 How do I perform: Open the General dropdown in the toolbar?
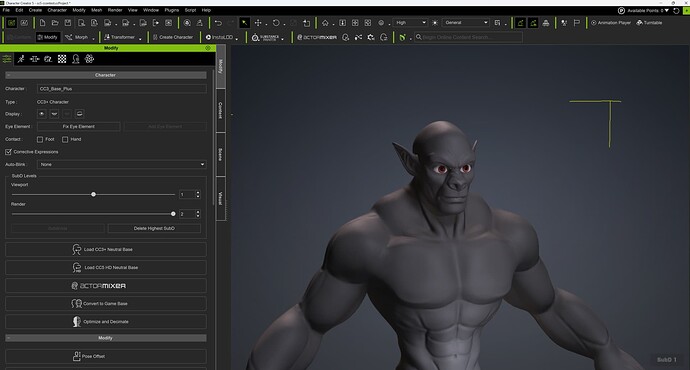coord(466,22)
